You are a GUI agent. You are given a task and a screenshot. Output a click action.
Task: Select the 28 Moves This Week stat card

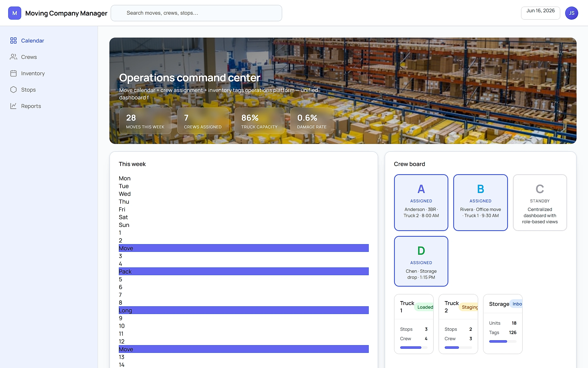point(145,121)
